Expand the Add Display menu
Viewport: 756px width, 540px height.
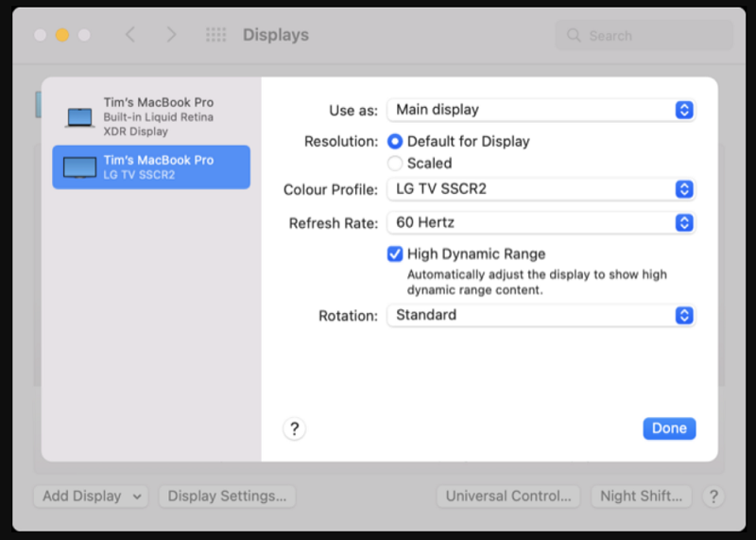click(x=91, y=496)
